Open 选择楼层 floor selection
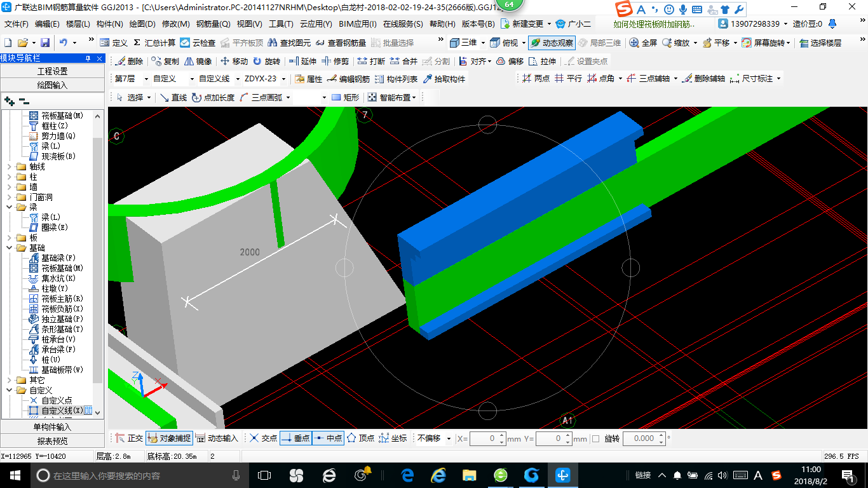 pyautogui.click(x=820, y=43)
